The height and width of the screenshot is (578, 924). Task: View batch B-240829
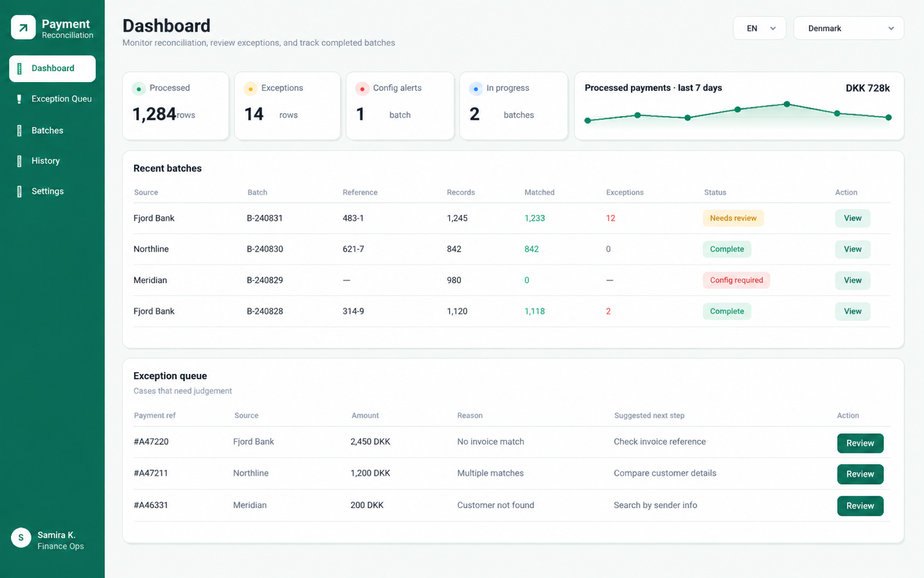852,280
